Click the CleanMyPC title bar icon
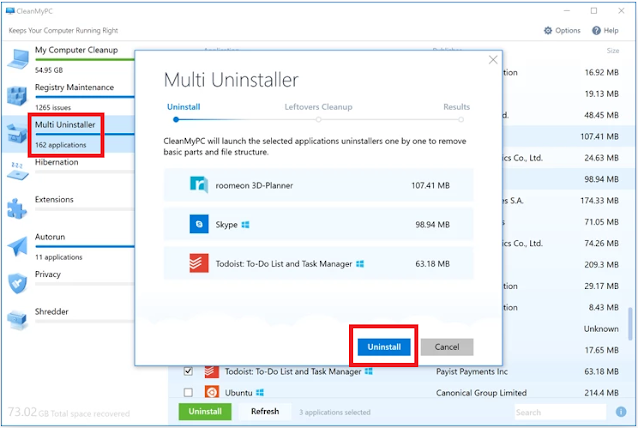The image size is (638, 428). (10, 11)
